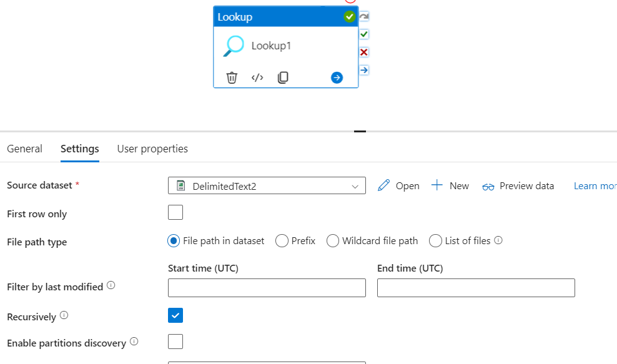Click the info icon next to List of files
Viewport: 617px width, 364px height.
[x=498, y=240]
